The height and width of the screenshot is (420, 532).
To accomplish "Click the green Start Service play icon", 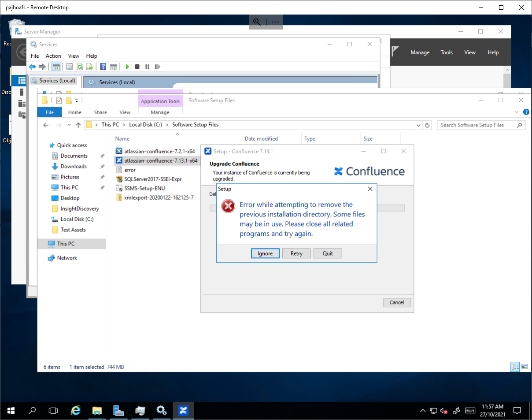I will tap(127, 67).
